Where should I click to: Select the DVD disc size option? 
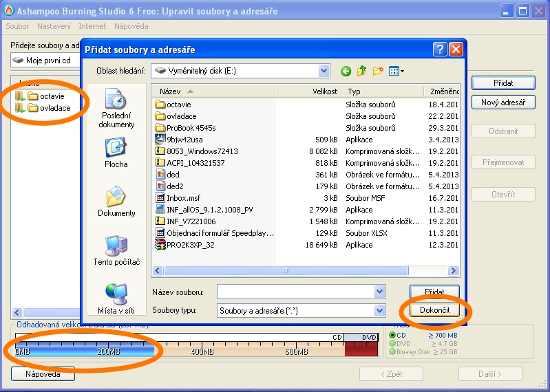pos(393,343)
